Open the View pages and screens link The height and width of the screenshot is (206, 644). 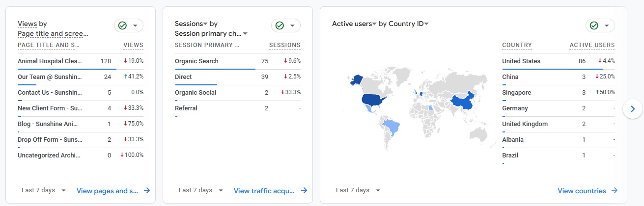point(108,191)
